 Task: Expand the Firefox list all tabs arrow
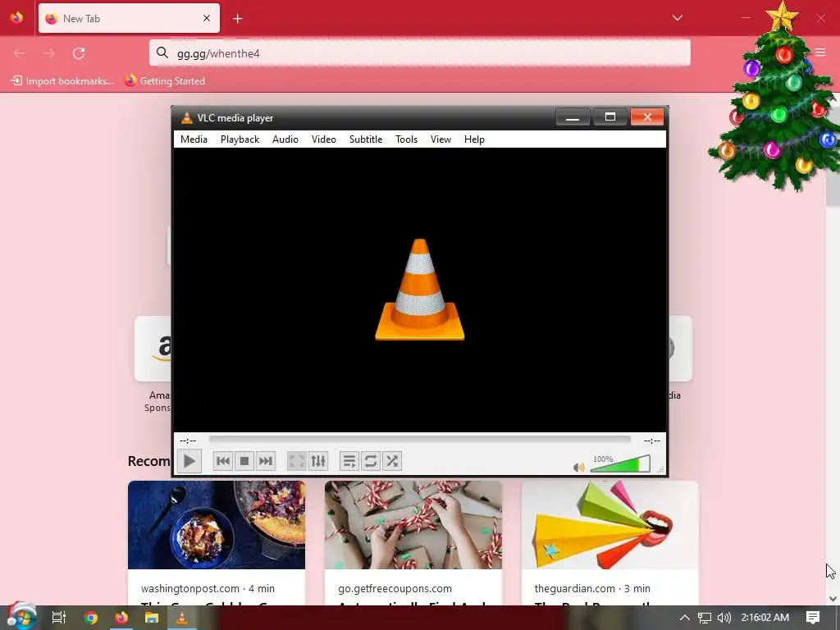(x=677, y=18)
